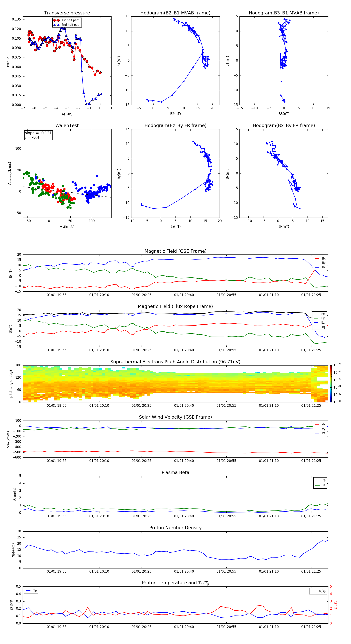Select the Tp legend entry
The height and width of the screenshot is (644, 351).
point(31,591)
